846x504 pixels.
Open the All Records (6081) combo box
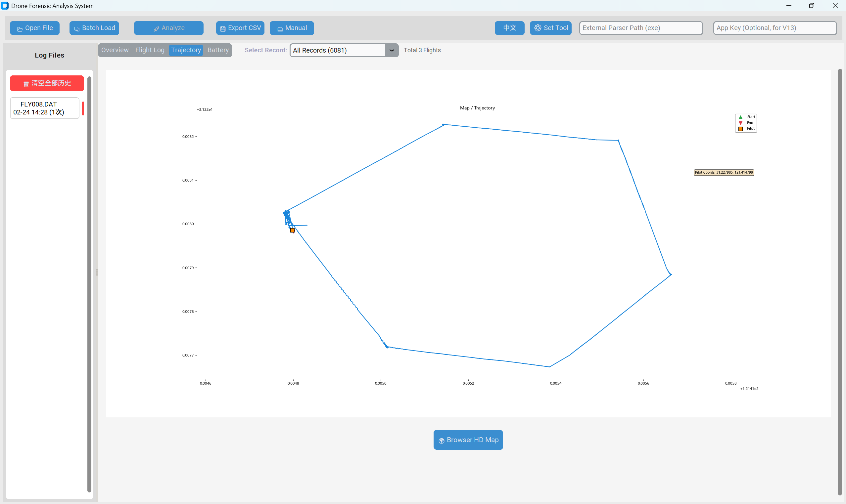coord(337,50)
